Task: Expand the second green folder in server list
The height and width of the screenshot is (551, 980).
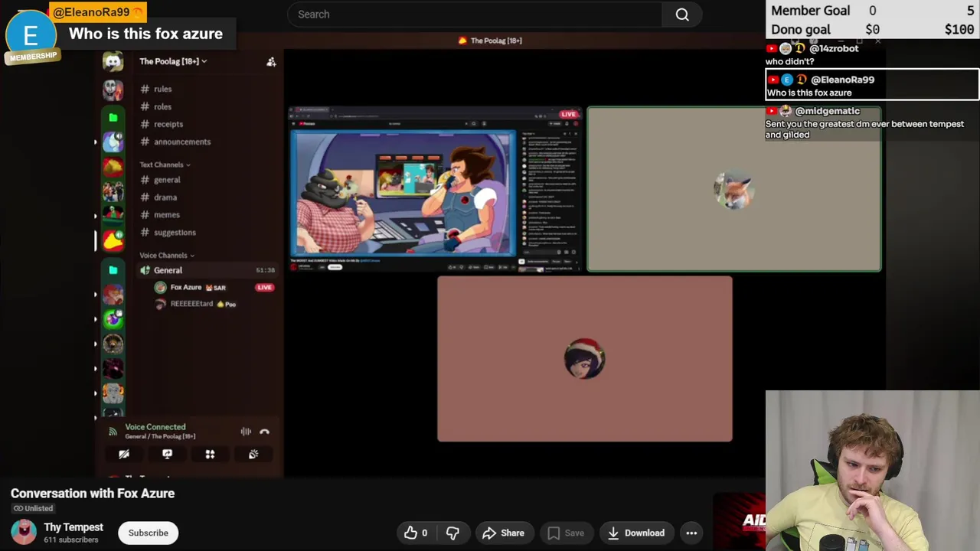Action: click(x=113, y=269)
